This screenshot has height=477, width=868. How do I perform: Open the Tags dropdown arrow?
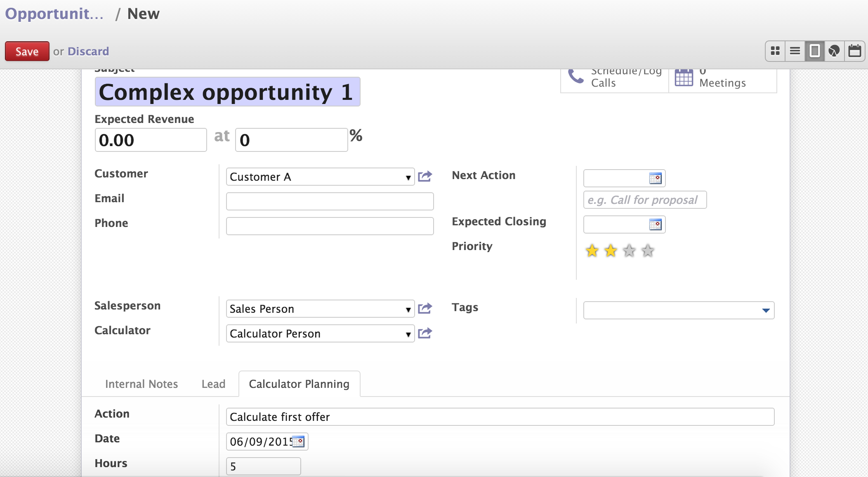pyautogui.click(x=766, y=310)
